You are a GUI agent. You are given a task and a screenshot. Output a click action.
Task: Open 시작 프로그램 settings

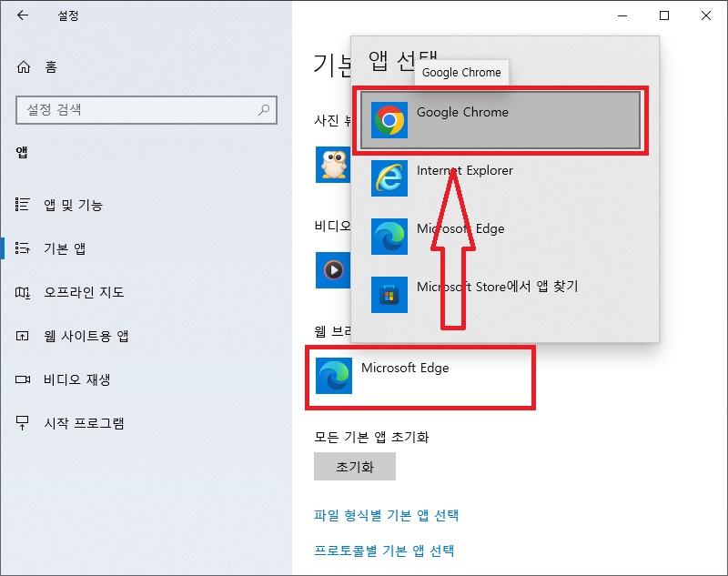coord(84,423)
